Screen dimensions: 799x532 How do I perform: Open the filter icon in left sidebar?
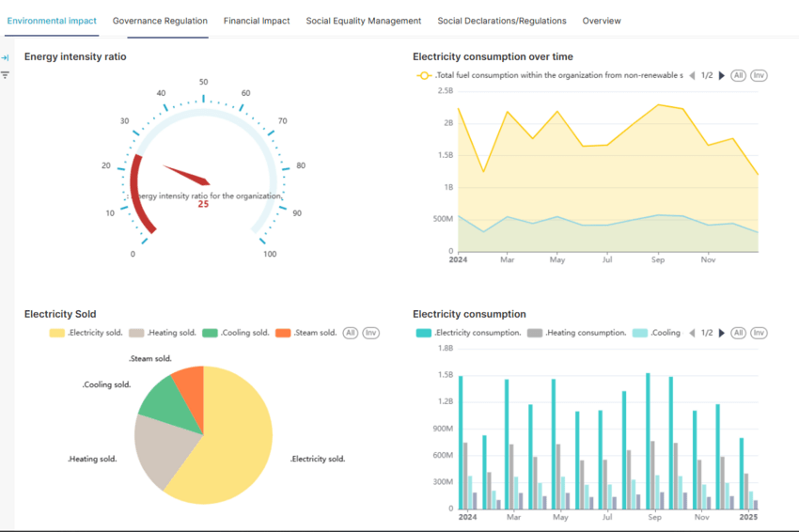click(6, 74)
